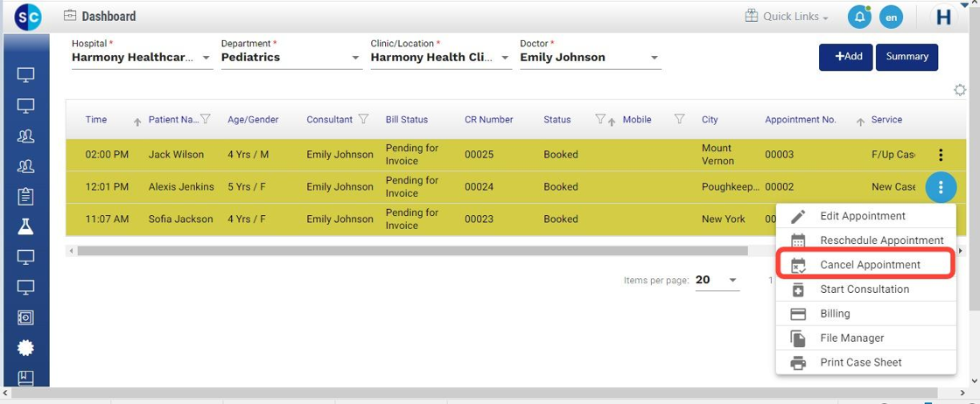Click the notification bell icon
Viewport: 980px width, 404px height.
click(858, 17)
